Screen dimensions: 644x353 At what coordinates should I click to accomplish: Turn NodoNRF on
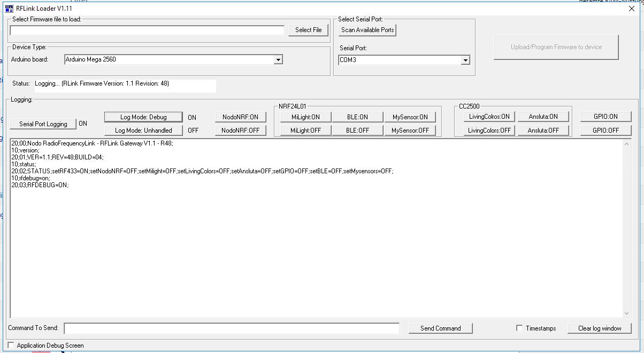(241, 117)
